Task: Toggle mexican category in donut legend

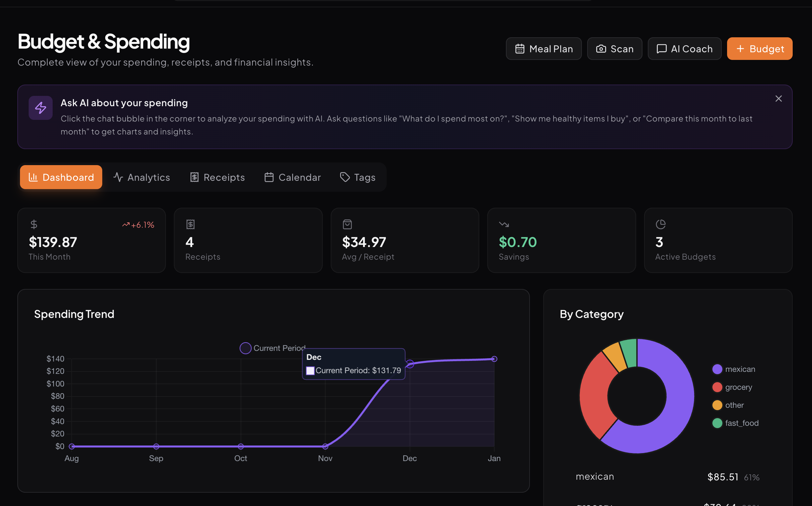Action: [x=739, y=369]
